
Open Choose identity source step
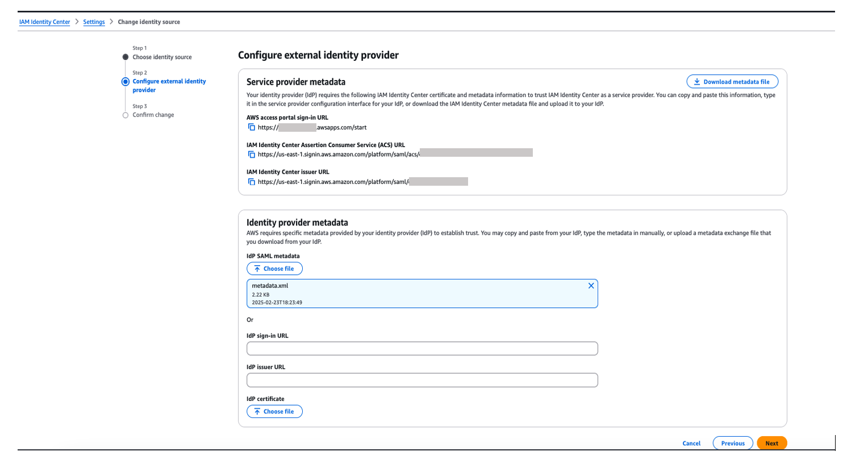click(162, 57)
